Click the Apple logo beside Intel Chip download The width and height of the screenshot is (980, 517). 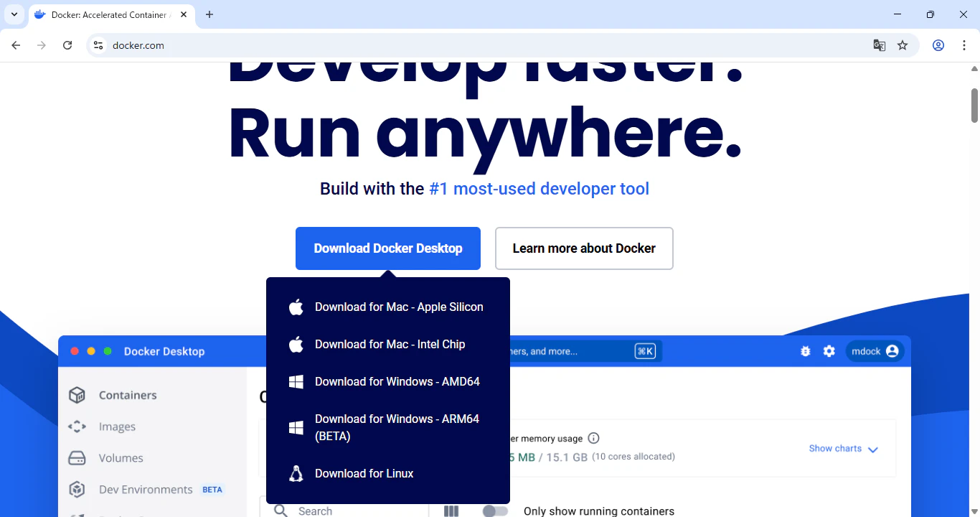(x=296, y=344)
